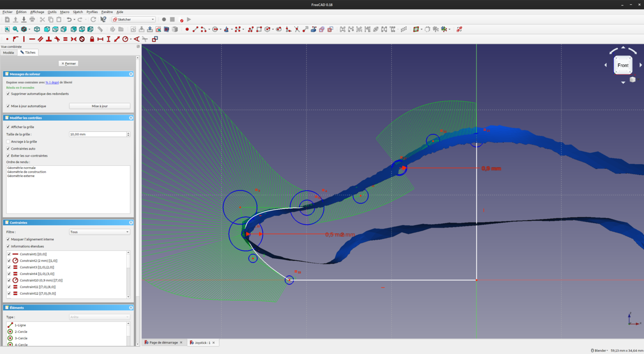Collapse Messages du solveur panel

(x=131, y=74)
